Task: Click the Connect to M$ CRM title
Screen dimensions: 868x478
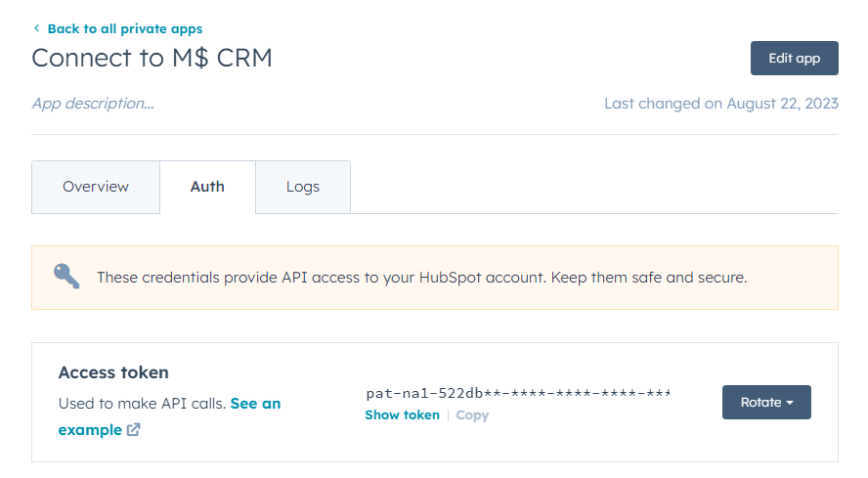Action: coord(152,59)
